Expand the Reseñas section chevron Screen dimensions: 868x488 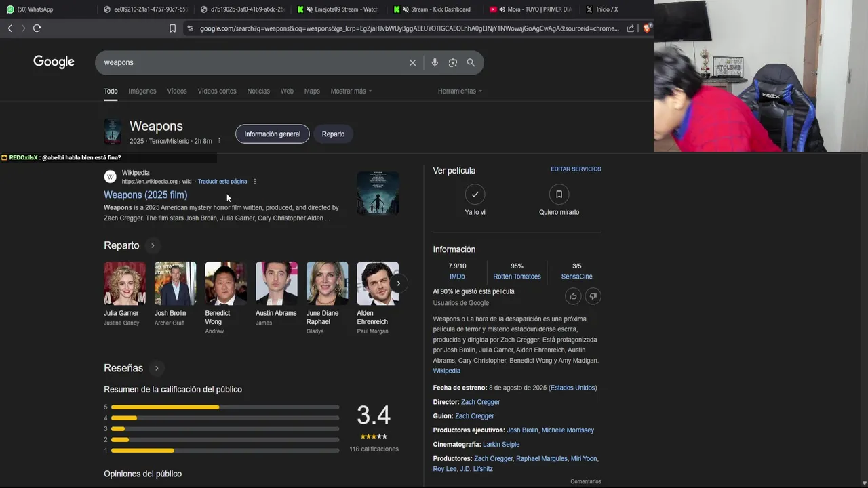[x=157, y=368]
